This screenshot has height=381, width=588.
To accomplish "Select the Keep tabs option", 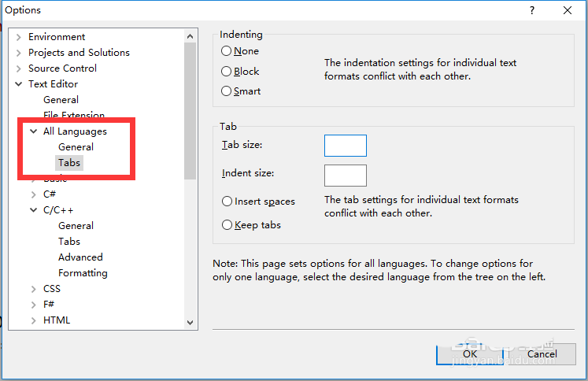I will [227, 225].
